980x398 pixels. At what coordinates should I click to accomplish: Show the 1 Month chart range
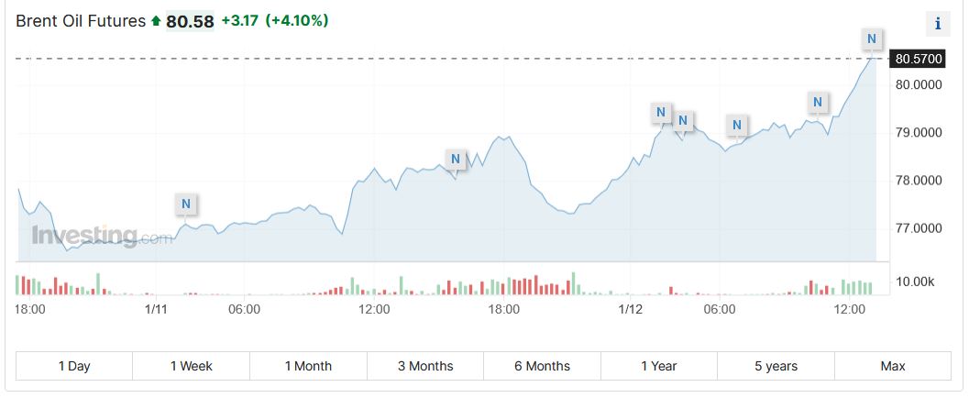coord(308,366)
